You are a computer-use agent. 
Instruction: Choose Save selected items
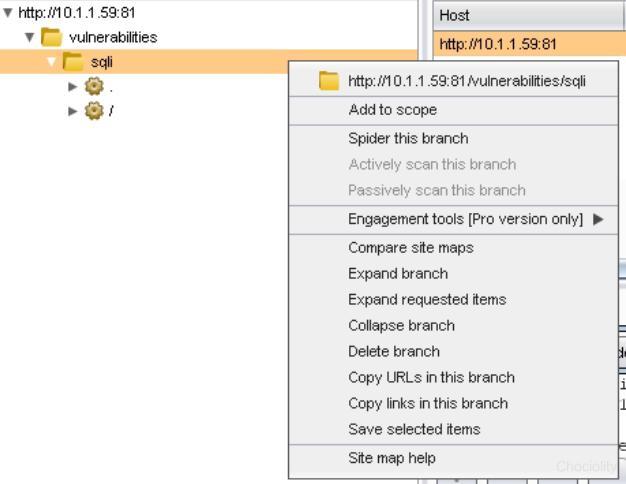pyautogui.click(x=414, y=429)
